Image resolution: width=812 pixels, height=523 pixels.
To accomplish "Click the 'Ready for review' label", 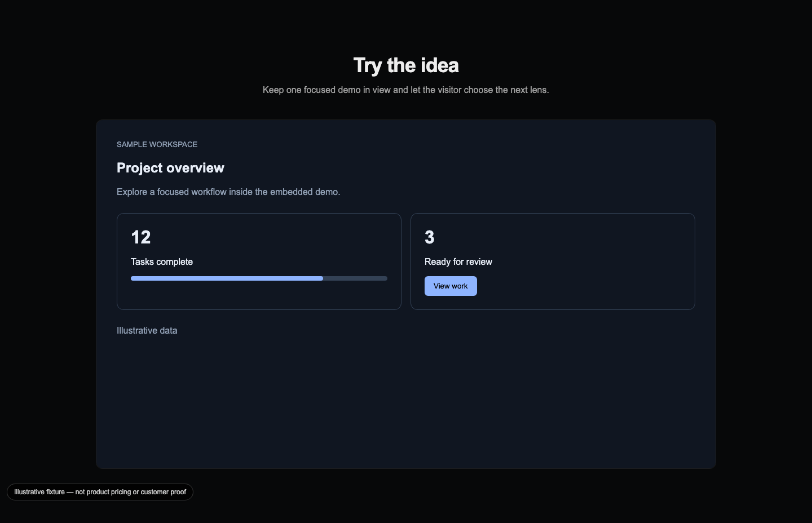I will pos(458,261).
